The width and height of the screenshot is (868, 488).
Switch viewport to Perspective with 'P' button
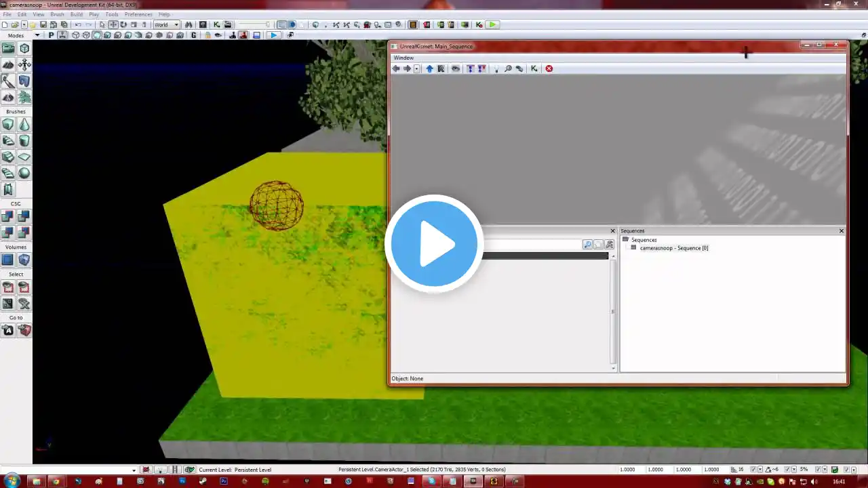tap(51, 35)
